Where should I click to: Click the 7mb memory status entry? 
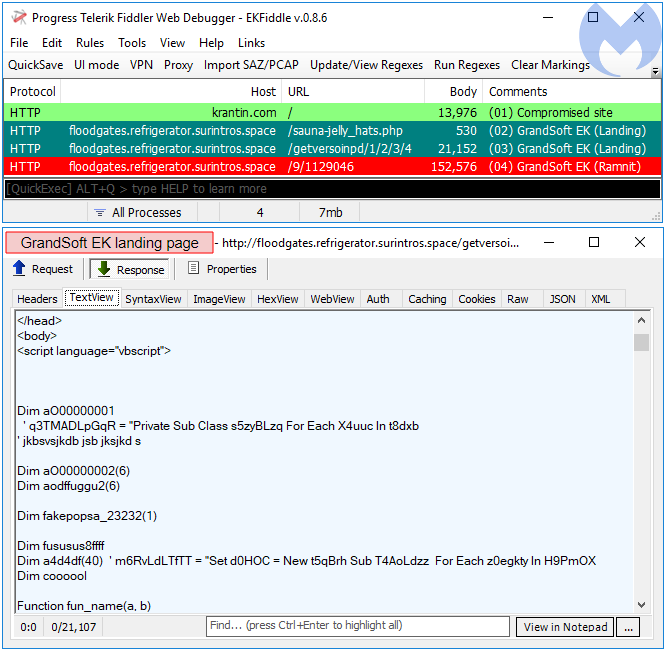tap(330, 212)
